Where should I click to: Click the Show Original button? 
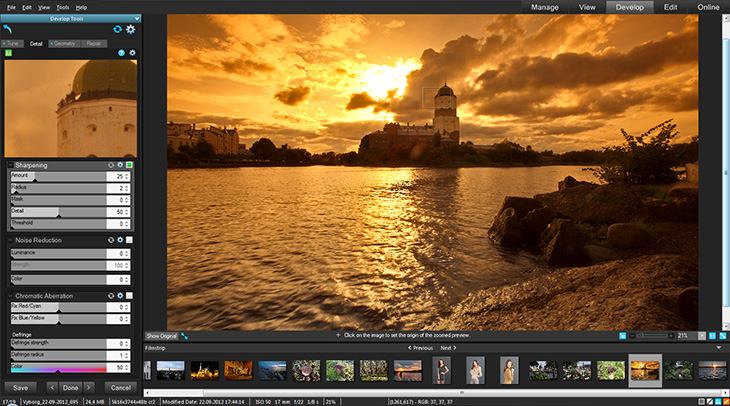[161, 335]
